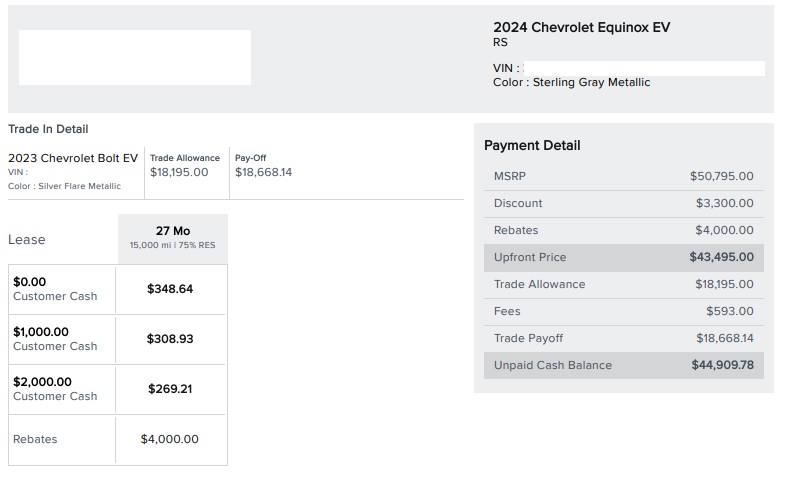
Task: Click $18,195.00 value in Payment Detail
Action: pos(724,284)
